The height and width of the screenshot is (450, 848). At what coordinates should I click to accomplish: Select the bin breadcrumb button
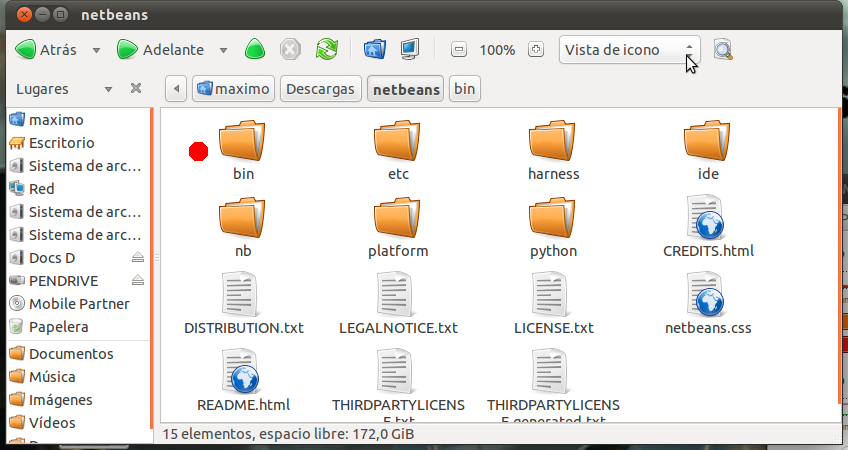pyautogui.click(x=464, y=89)
